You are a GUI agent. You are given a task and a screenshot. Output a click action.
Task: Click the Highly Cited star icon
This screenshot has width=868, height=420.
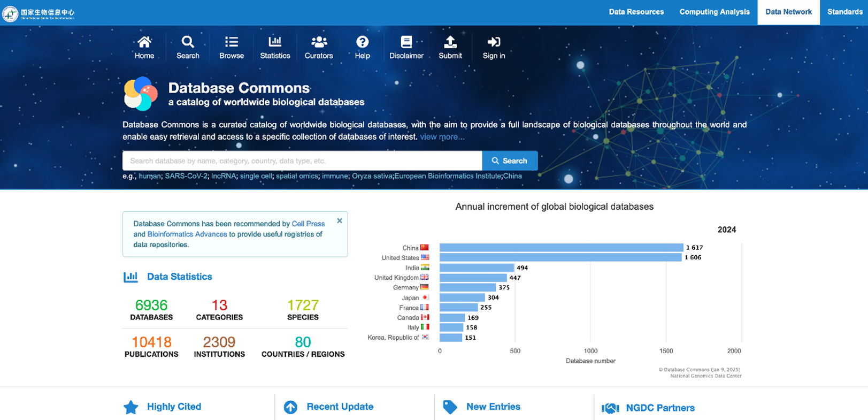point(131,407)
